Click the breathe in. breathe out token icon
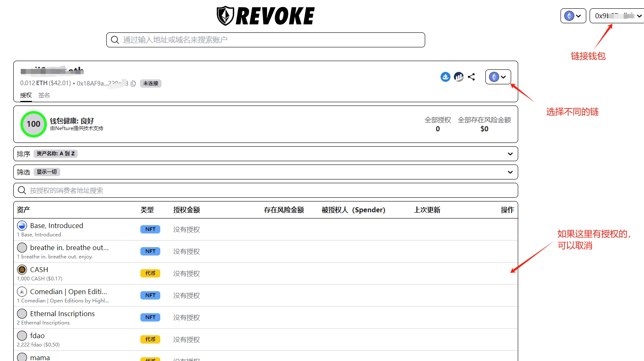Screen dimensions: 644x361 tap(22, 248)
